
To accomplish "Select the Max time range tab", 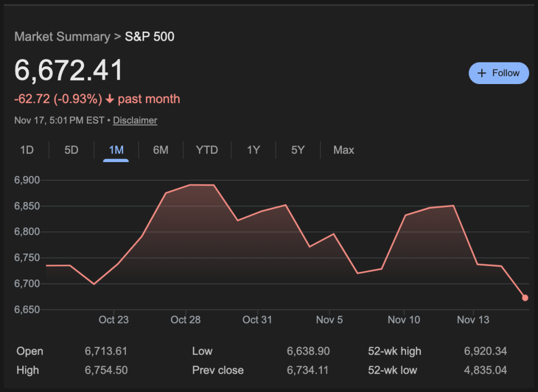I will coord(344,150).
